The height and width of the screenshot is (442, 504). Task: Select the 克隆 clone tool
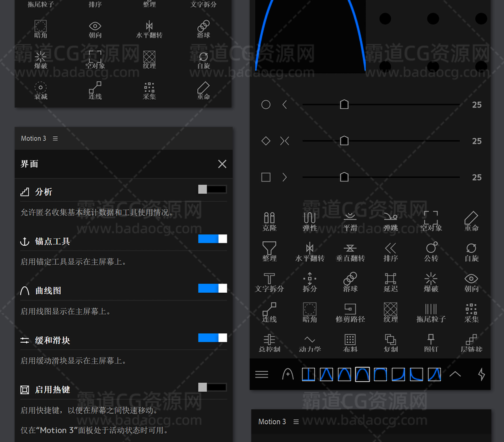269,221
